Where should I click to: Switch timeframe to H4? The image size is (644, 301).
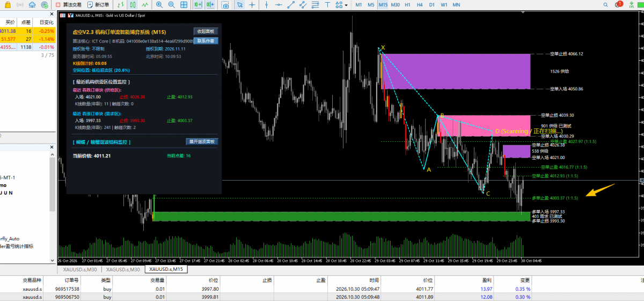420,5
